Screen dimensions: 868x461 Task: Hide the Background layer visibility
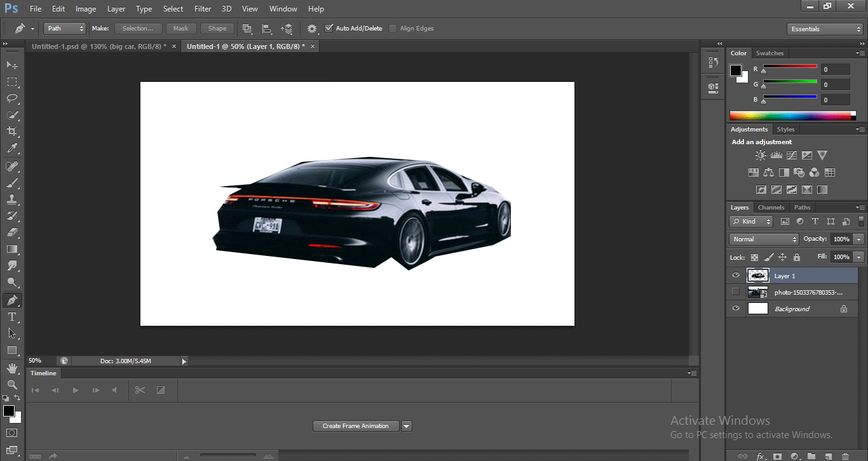[x=736, y=309]
